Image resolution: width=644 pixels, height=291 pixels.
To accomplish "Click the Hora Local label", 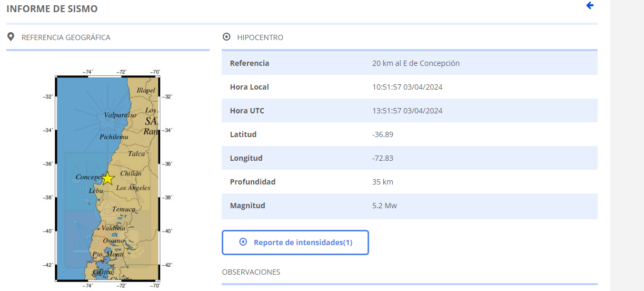I will pyautogui.click(x=250, y=87).
